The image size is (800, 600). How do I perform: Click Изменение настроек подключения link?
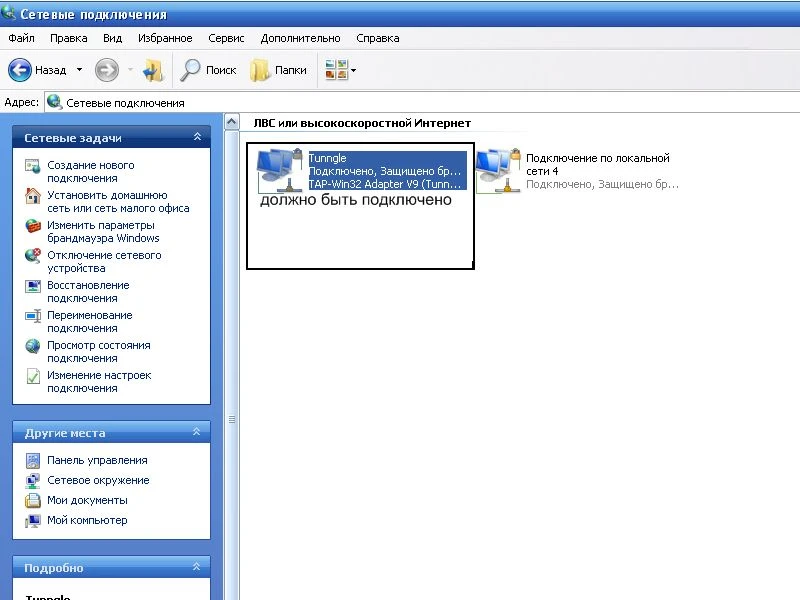click(99, 382)
